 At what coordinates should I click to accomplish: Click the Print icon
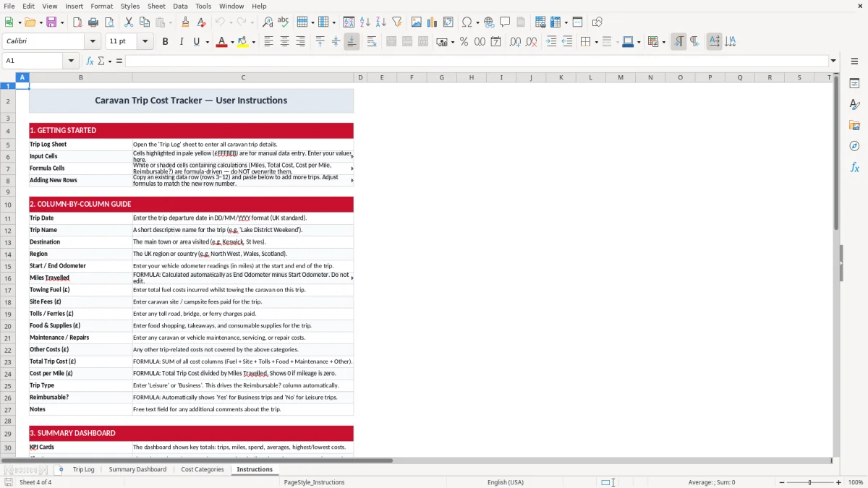point(93,22)
